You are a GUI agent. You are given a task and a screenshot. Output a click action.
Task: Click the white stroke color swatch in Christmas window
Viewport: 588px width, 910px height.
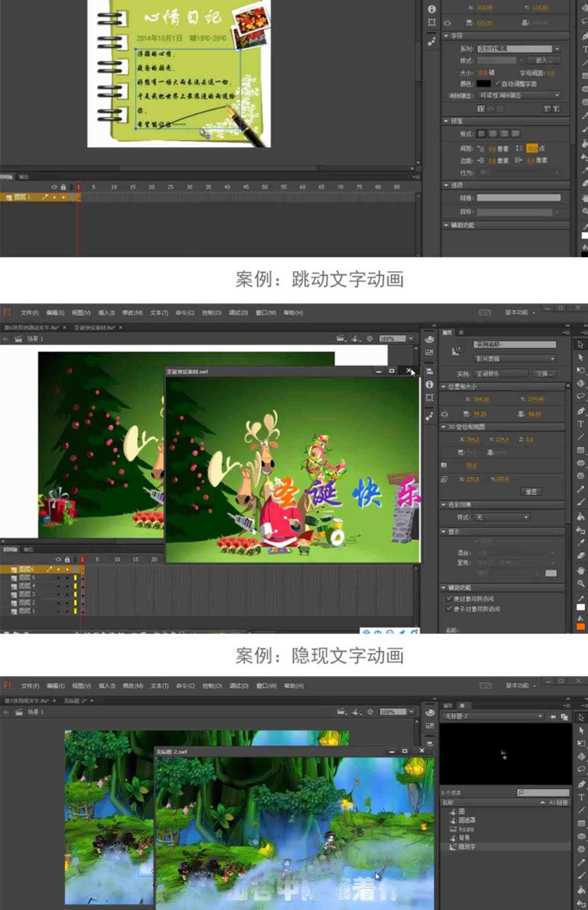click(581, 607)
